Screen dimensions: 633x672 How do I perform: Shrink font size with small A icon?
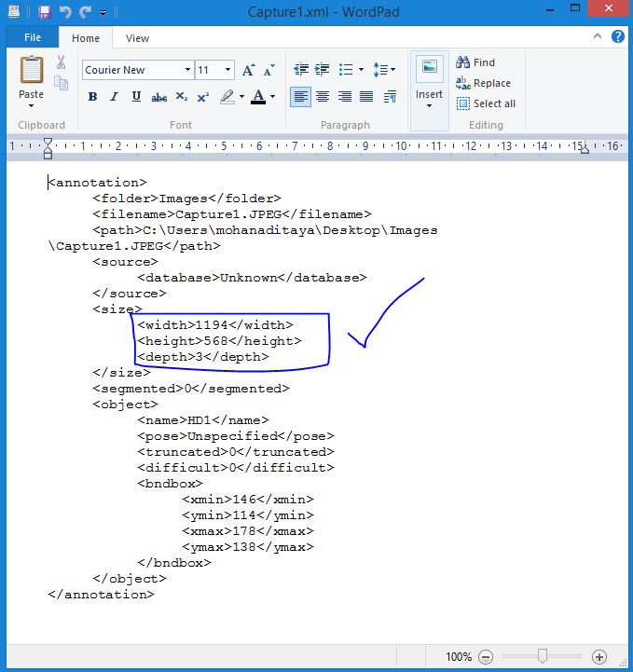click(269, 70)
